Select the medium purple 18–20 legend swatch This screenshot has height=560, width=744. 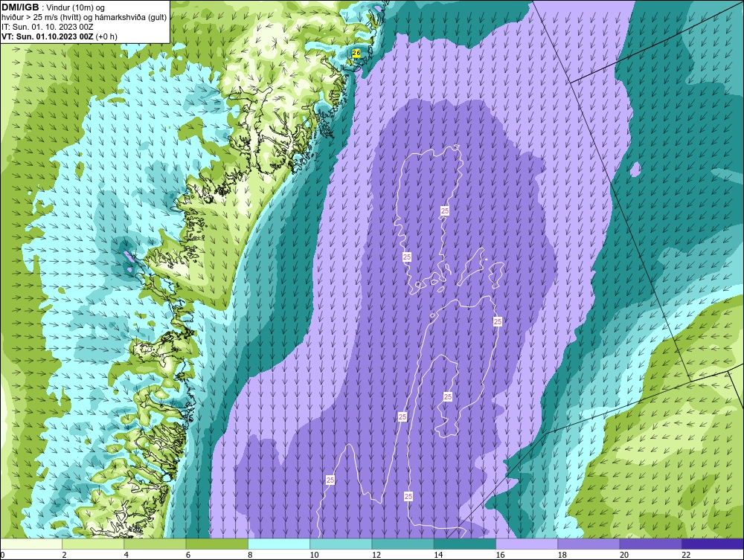pyautogui.click(x=589, y=544)
